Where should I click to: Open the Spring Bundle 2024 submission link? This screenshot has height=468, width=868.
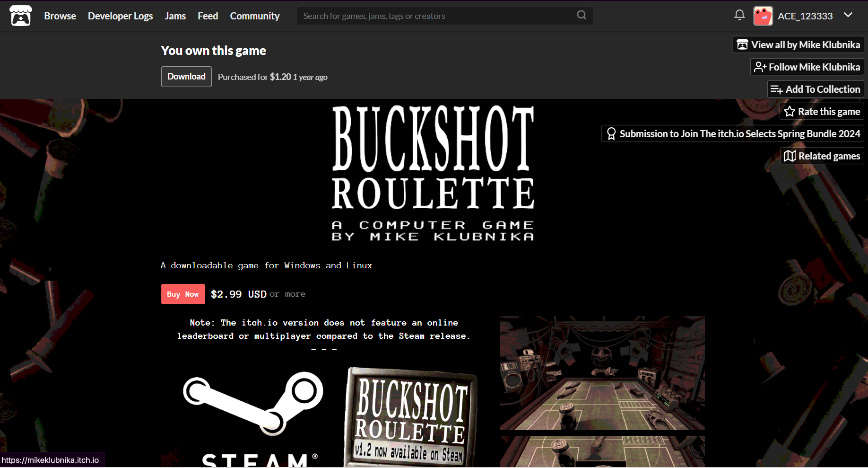click(x=733, y=133)
